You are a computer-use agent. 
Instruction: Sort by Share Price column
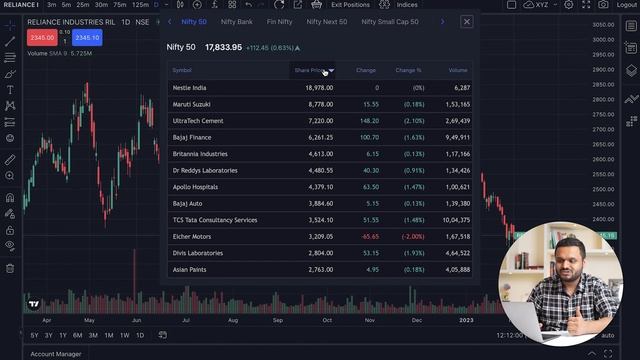[313, 70]
